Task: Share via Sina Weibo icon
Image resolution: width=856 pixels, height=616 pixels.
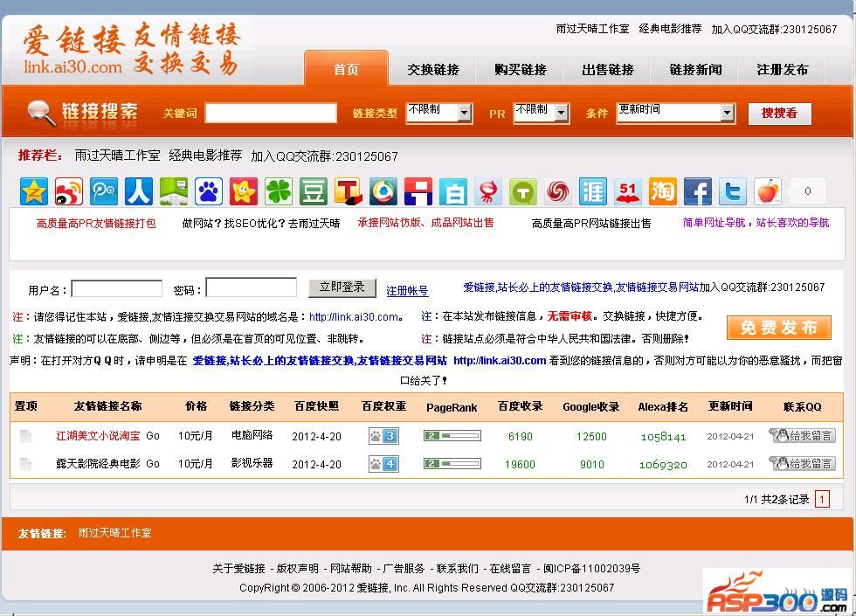Action: coord(69,191)
